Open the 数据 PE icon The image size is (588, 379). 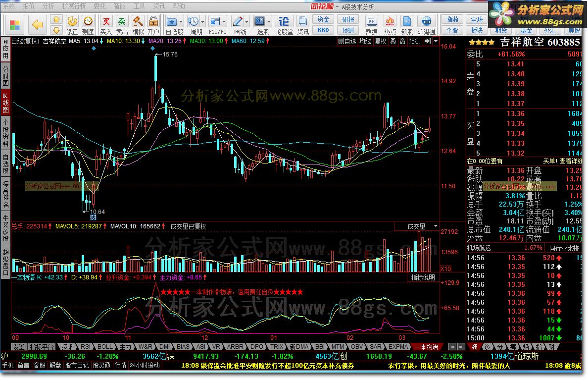(x=371, y=21)
